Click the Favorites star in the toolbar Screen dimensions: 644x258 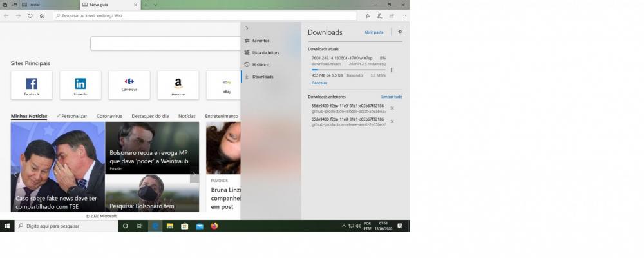(368, 15)
